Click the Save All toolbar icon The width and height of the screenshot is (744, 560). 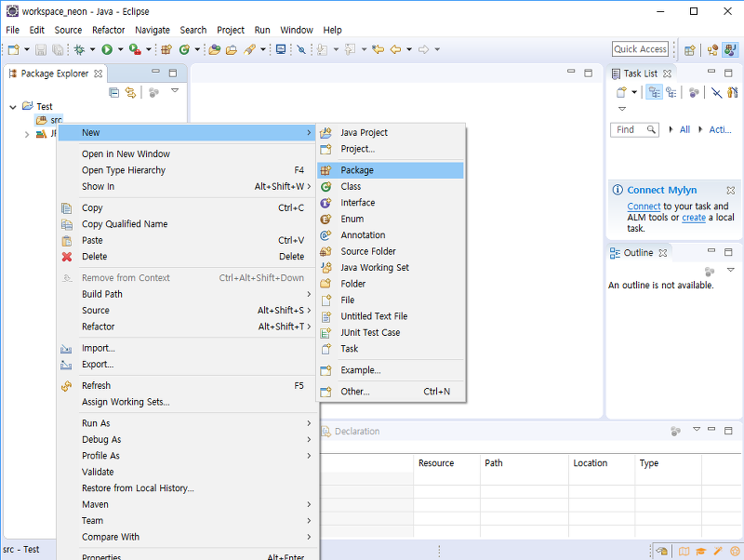click(x=58, y=49)
